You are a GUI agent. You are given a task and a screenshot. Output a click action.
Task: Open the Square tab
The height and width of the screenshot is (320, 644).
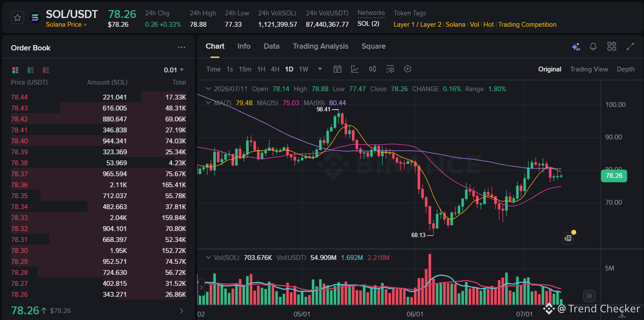tap(373, 46)
